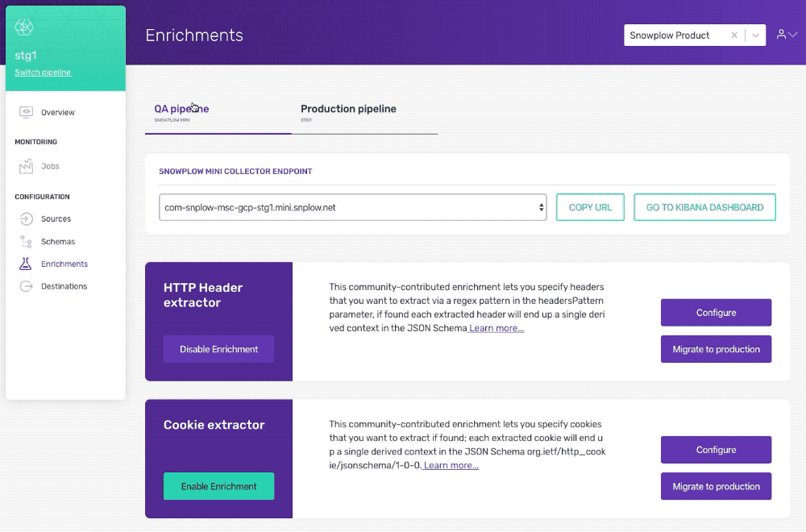This screenshot has width=806, height=532.
Task: Open Jobs via its chart icon
Action: point(26,166)
